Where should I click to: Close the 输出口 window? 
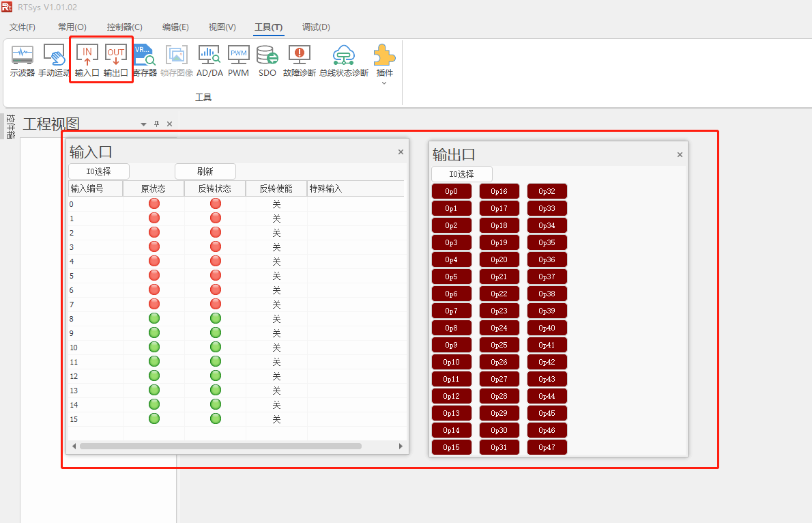pyautogui.click(x=680, y=154)
